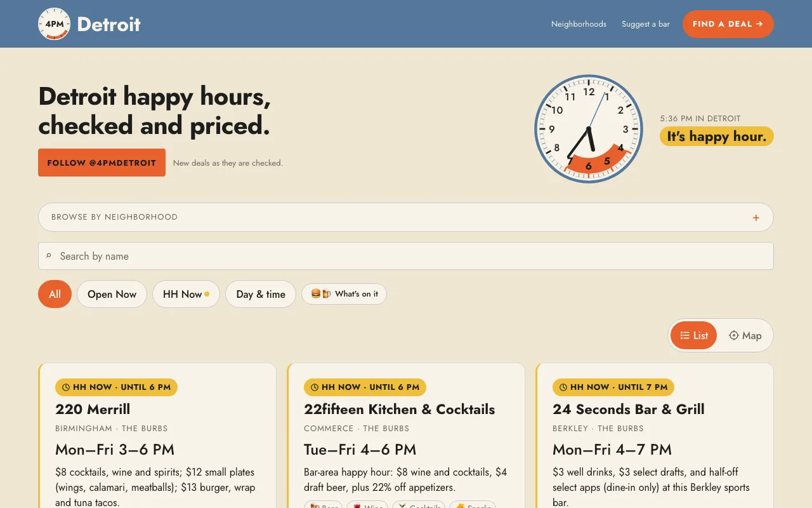The width and height of the screenshot is (812, 508).
Task: Click the Find a Deal button
Action: [728, 24]
